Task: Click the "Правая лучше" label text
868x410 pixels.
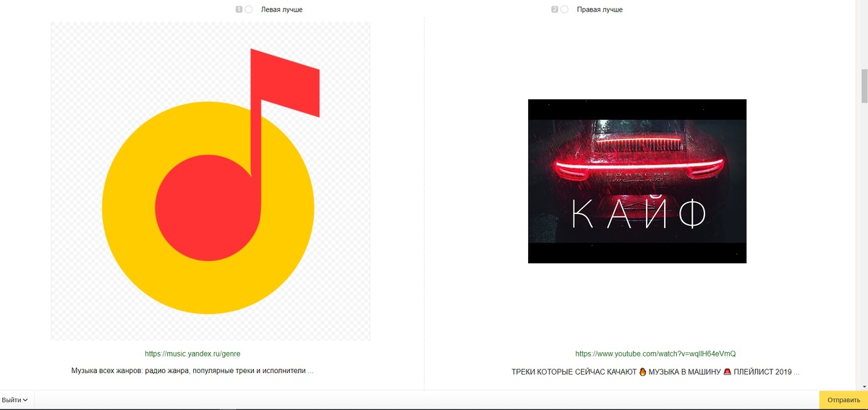Action: (600, 9)
